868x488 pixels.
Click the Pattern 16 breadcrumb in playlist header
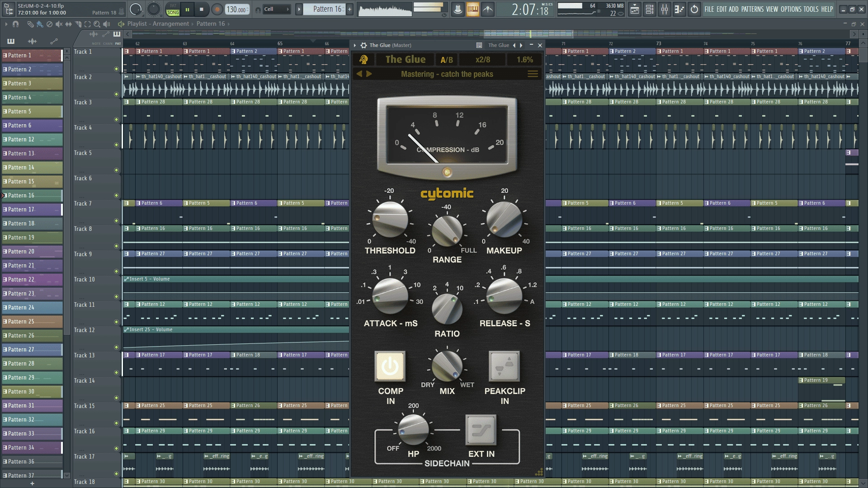(210, 24)
